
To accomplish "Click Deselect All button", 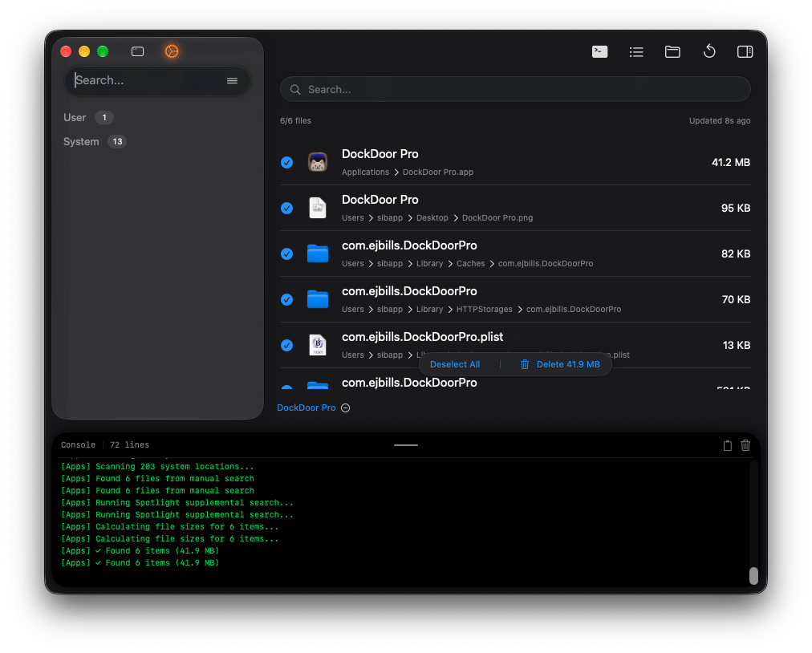I will (455, 364).
